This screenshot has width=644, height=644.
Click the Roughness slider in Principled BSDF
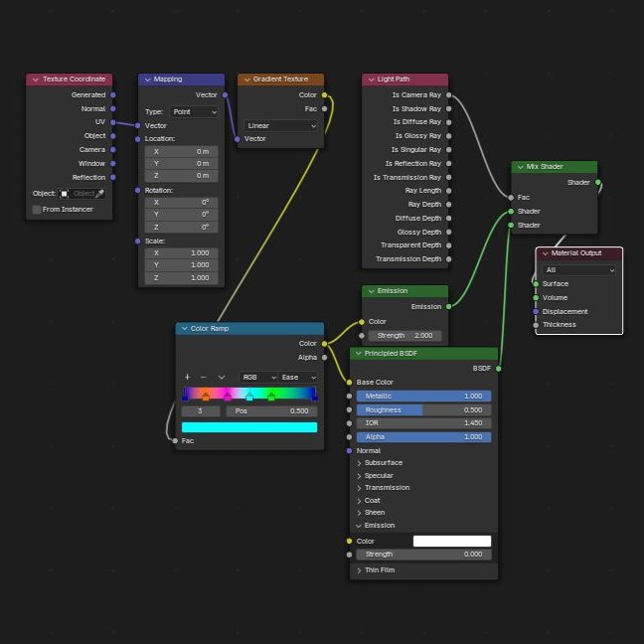423,409
